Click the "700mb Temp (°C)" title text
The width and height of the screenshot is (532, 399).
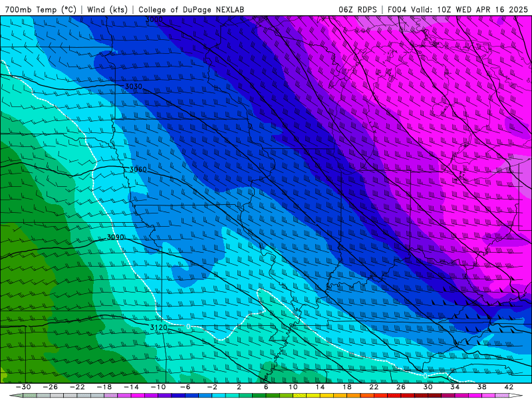coord(41,9)
